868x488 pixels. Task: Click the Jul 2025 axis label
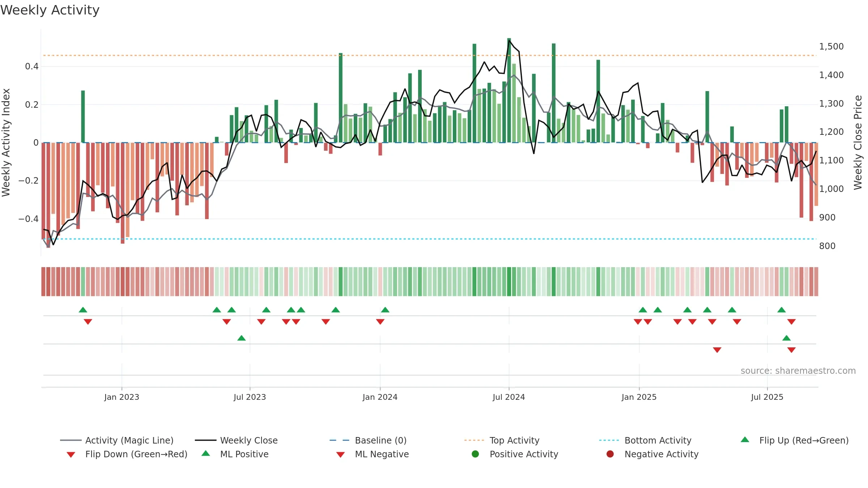click(767, 397)
